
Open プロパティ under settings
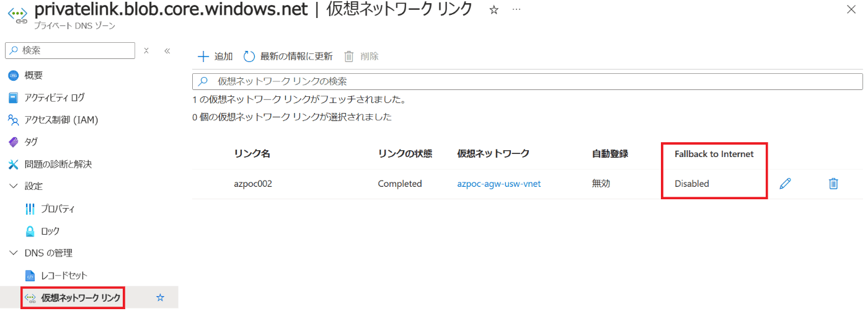tap(58, 209)
